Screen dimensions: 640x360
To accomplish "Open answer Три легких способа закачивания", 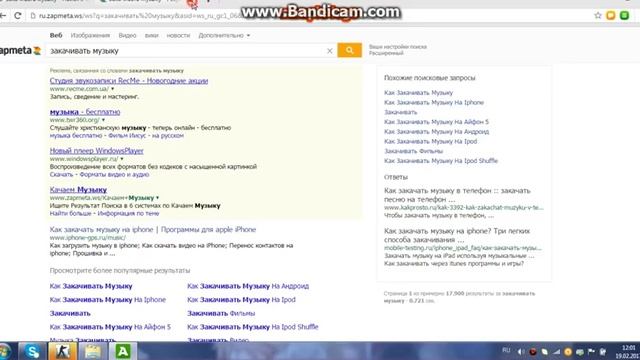I will click(x=457, y=236).
